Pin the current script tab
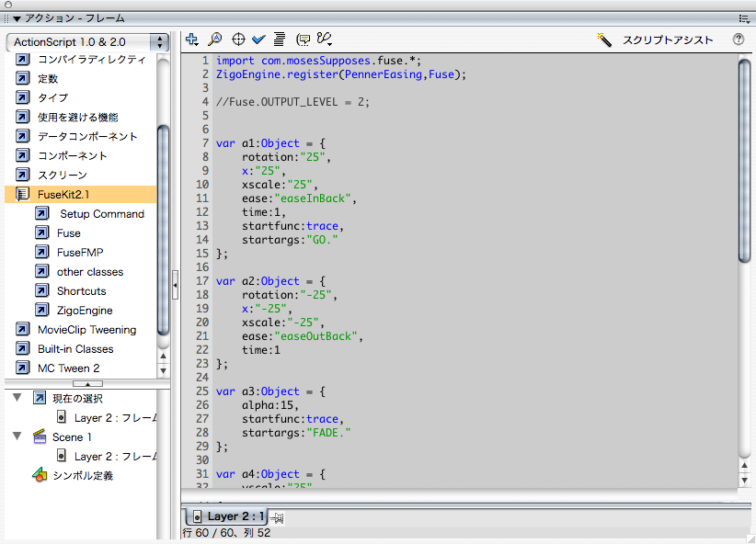The image size is (756, 544). pyautogui.click(x=277, y=518)
